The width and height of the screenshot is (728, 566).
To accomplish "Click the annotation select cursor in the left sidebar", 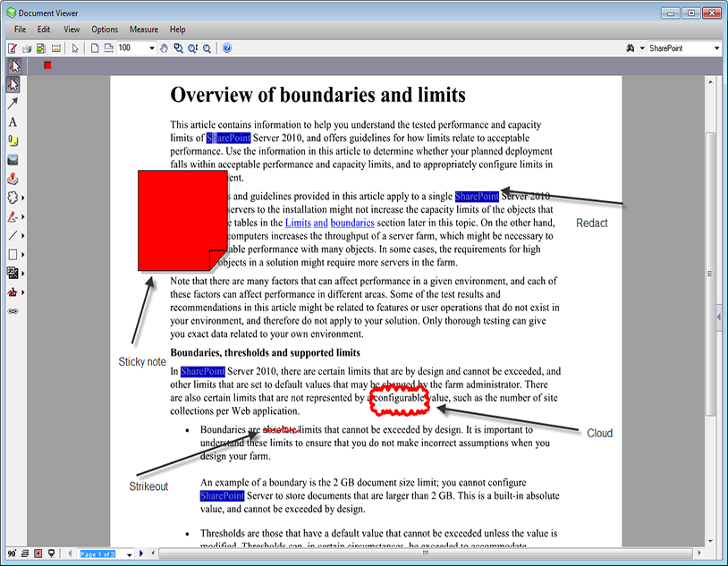I will pos(13,84).
